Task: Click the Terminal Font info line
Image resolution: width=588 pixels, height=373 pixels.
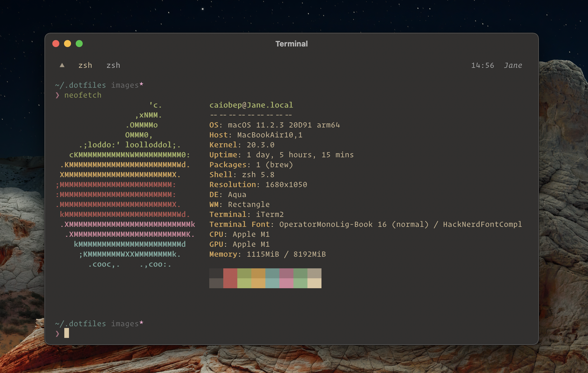Action: point(365,225)
